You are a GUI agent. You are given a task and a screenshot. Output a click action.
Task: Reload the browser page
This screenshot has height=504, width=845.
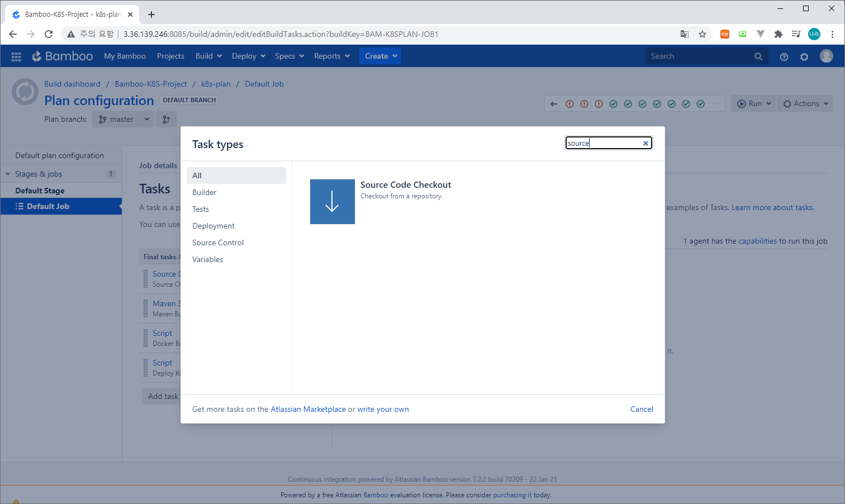tap(49, 34)
